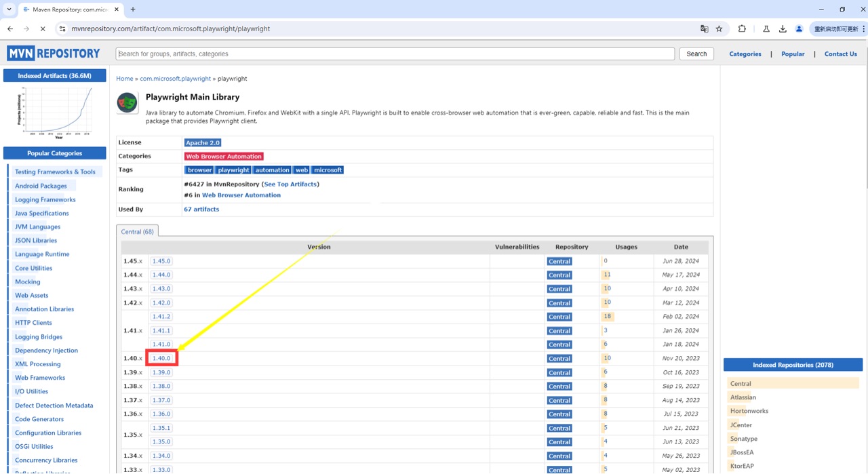Open the JBossEA indexed repository link
Image resolution: width=868 pixels, height=474 pixels.
742,452
